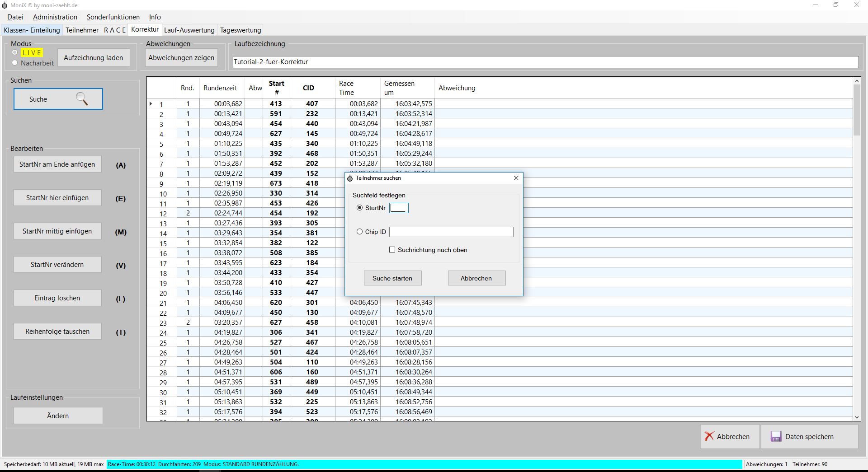The height and width of the screenshot is (472, 868).
Task: Click the magnifier icon on Suche button
Action: point(82,98)
